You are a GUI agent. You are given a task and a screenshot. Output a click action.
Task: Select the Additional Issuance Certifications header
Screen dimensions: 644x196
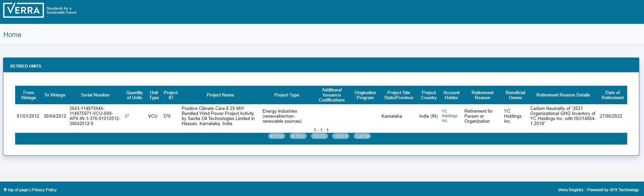pyautogui.click(x=332, y=95)
